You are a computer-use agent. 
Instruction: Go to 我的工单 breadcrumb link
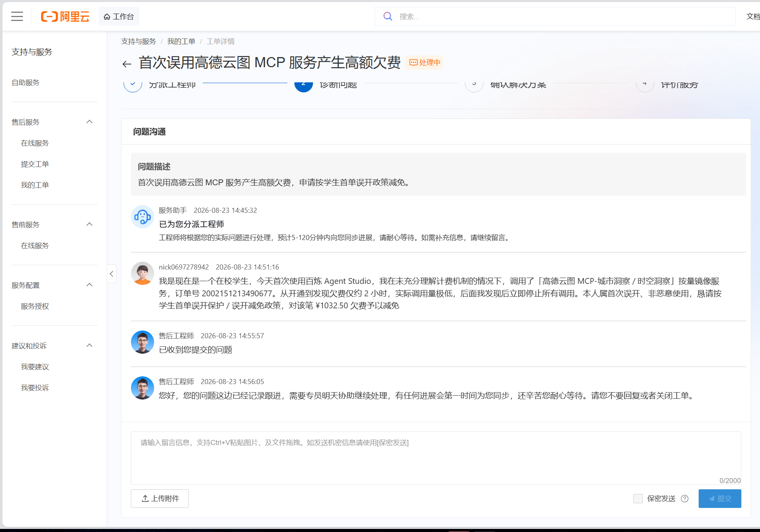181,42
